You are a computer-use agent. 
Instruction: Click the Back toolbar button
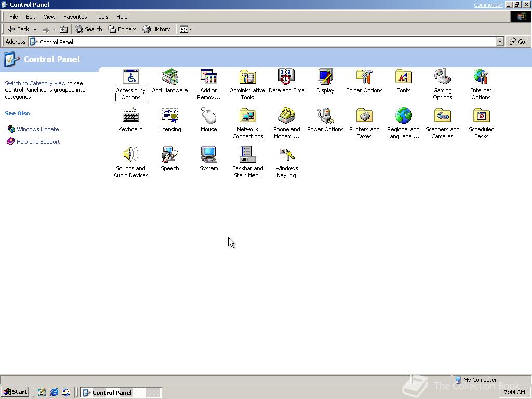coord(19,29)
